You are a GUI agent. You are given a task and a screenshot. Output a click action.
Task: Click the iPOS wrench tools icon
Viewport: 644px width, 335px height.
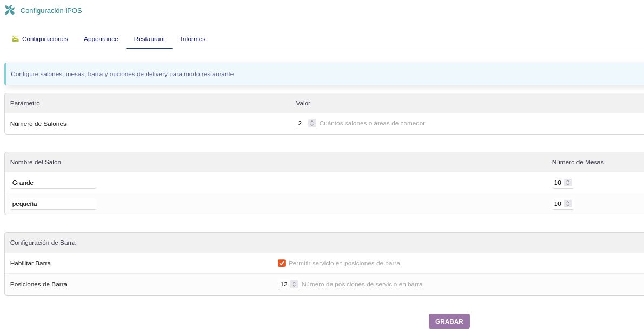point(10,10)
